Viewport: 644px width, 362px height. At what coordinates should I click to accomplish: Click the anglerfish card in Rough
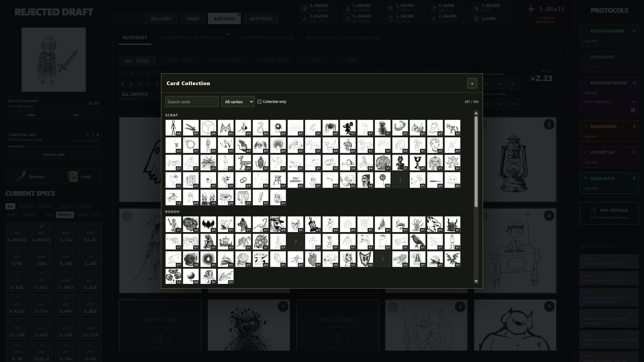pyautogui.click(x=226, y=224)
